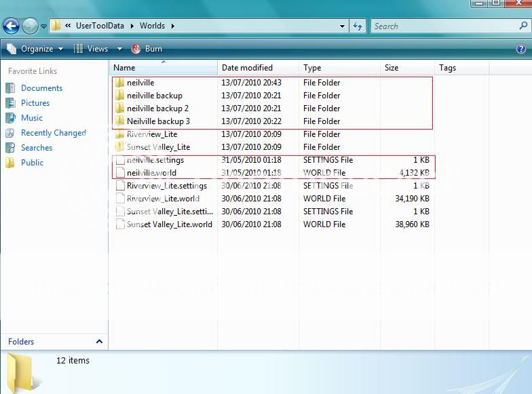The image size is (532, 394).
Task: Select the neilville folder icon
Action: [x=119, y=83]
